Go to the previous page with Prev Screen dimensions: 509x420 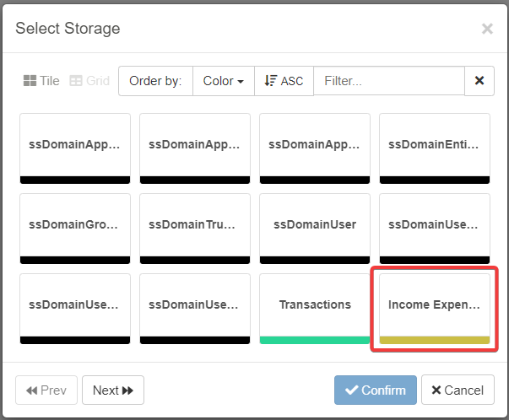46,390
